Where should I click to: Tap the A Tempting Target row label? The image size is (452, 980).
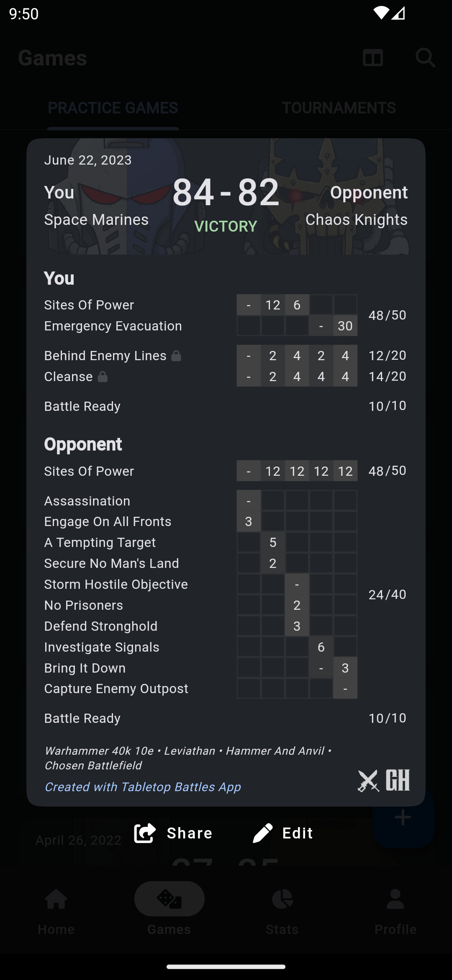tap(100, 542)
